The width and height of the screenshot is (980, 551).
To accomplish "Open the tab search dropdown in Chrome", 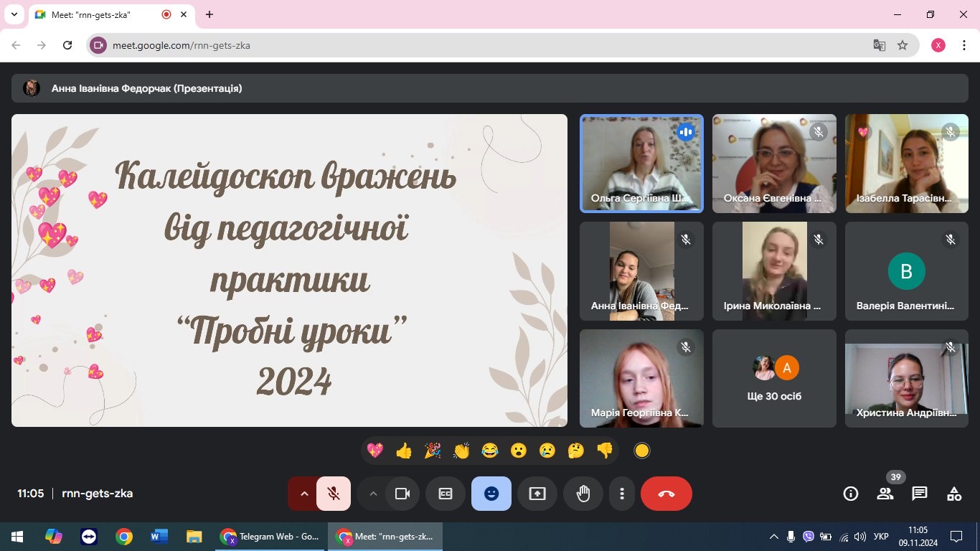I will pyautogui.click(x=14, y=14).
